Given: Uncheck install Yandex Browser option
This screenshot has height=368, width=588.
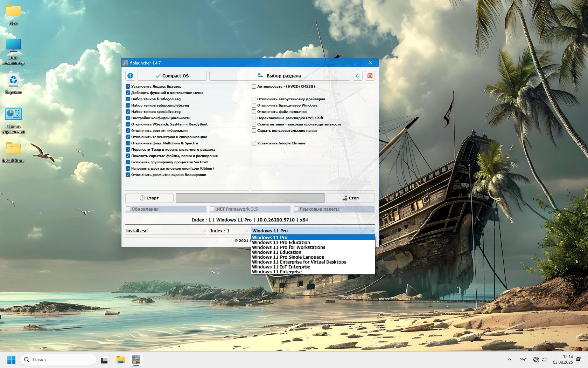Looking at the screenshot, I should [x=128, y=87].
